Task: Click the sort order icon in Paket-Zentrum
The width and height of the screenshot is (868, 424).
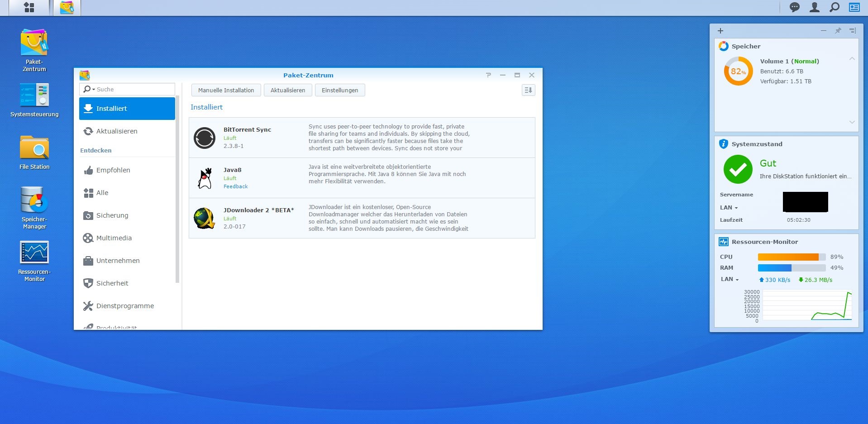Action: tap(528, 90)
